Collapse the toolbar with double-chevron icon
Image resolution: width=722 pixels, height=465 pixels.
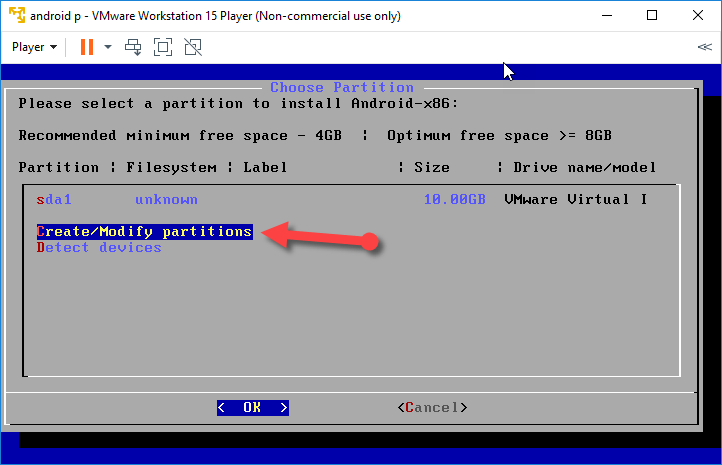coord(704,47)
